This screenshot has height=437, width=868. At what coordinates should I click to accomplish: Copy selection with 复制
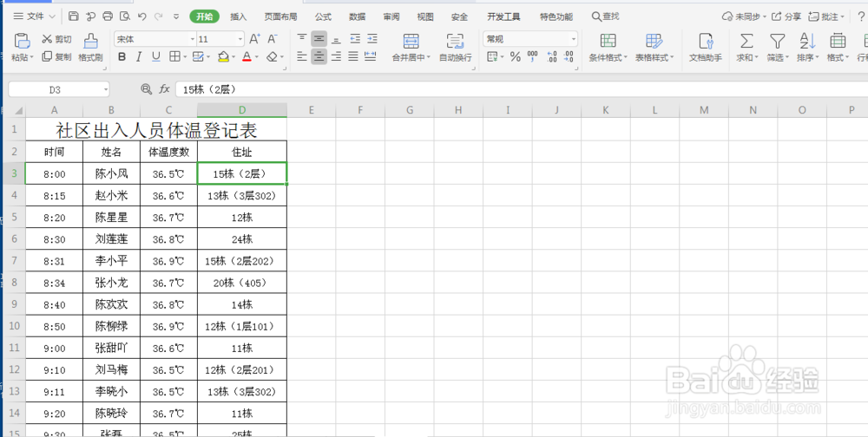point(57,56)
